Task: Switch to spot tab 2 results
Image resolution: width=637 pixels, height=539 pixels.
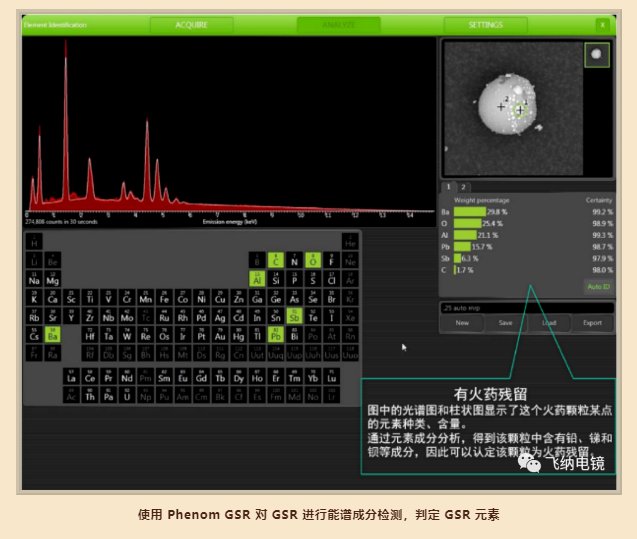Action: (463, 186)
